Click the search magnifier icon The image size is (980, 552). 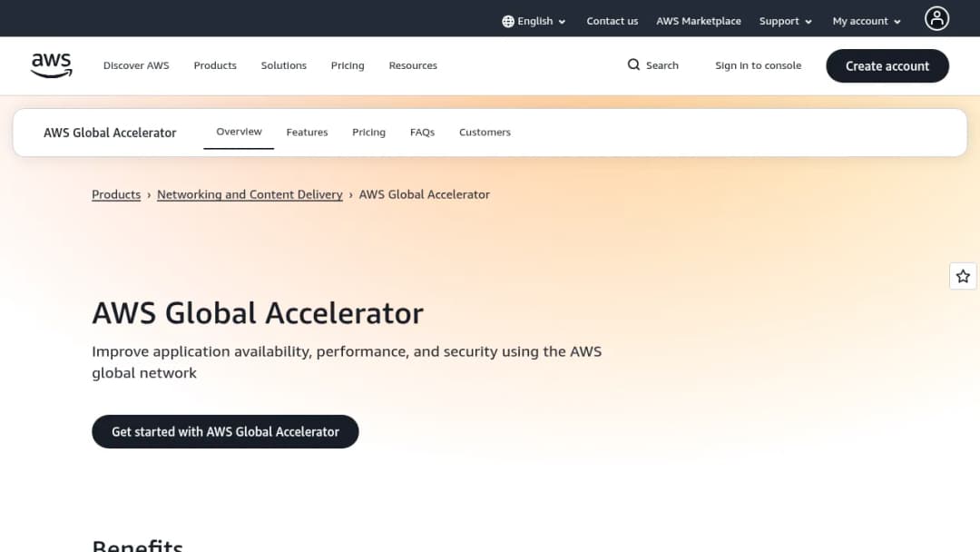tap(633, 65)
